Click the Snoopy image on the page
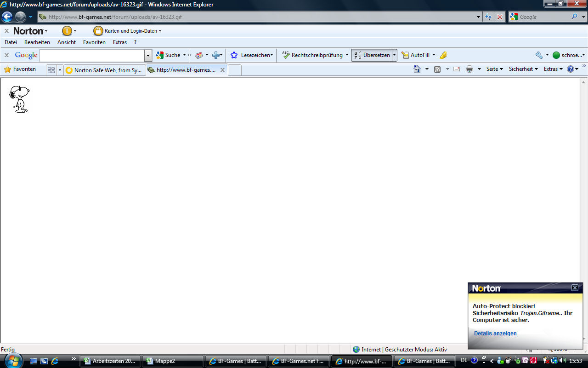Image resolution: width=588 pixels, height=368 pixels. (x=19, y=99)
